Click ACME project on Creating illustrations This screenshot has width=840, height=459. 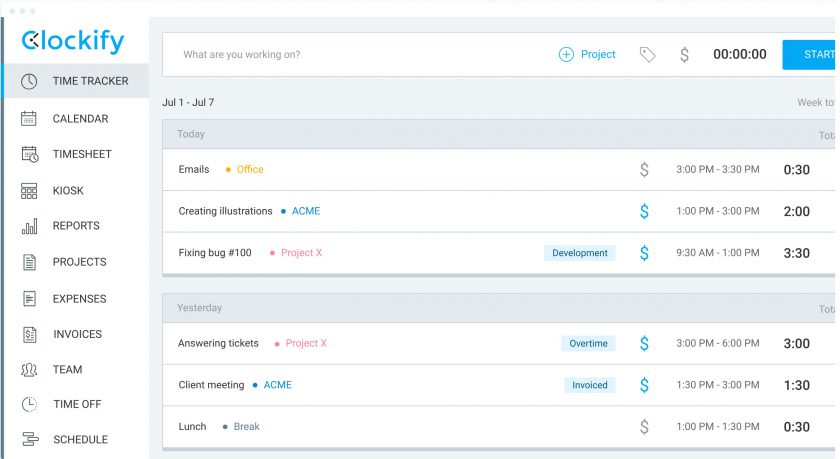(305, 211)
